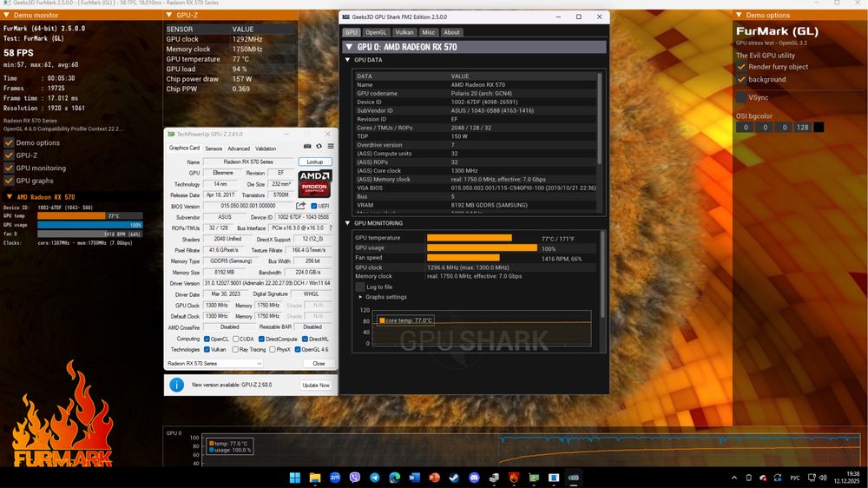Collapse the GPU DATA section
The image size is (868, 488).
click(x=348, y=60)
